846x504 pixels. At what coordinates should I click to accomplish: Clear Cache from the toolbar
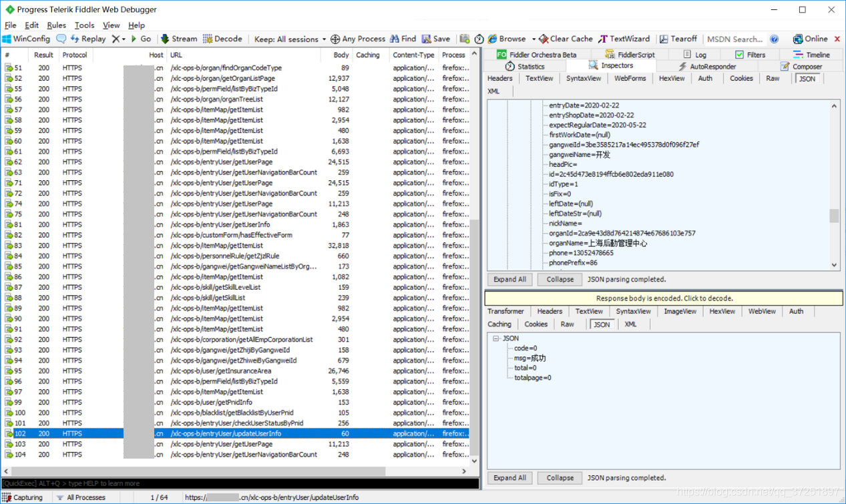click(566, 39)
